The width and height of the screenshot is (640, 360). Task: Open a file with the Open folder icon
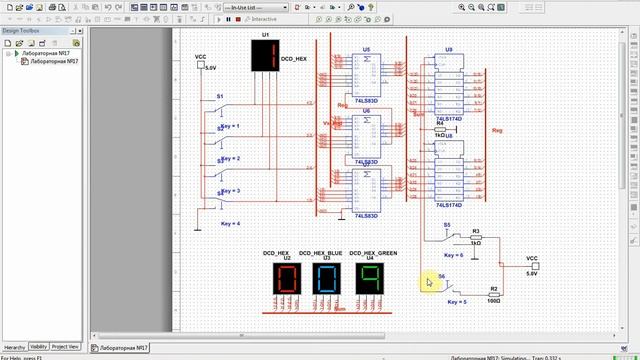pyautogui.click(x=19, y=7)
